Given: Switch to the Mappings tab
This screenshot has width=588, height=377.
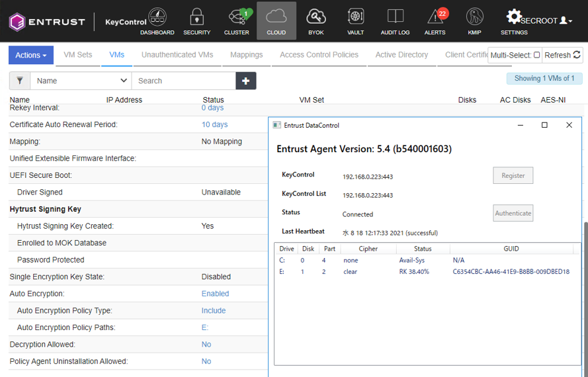Looking at the screenshot, I should [x=246, y=55].
